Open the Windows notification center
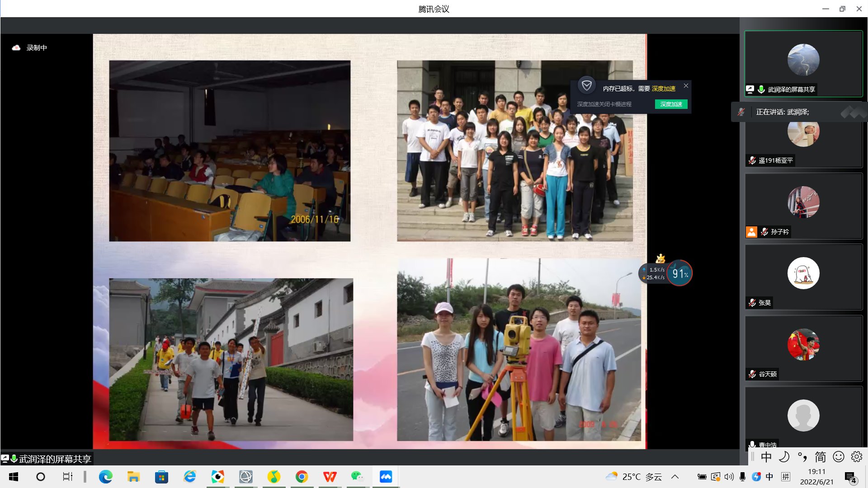 [x=850, y=477]
